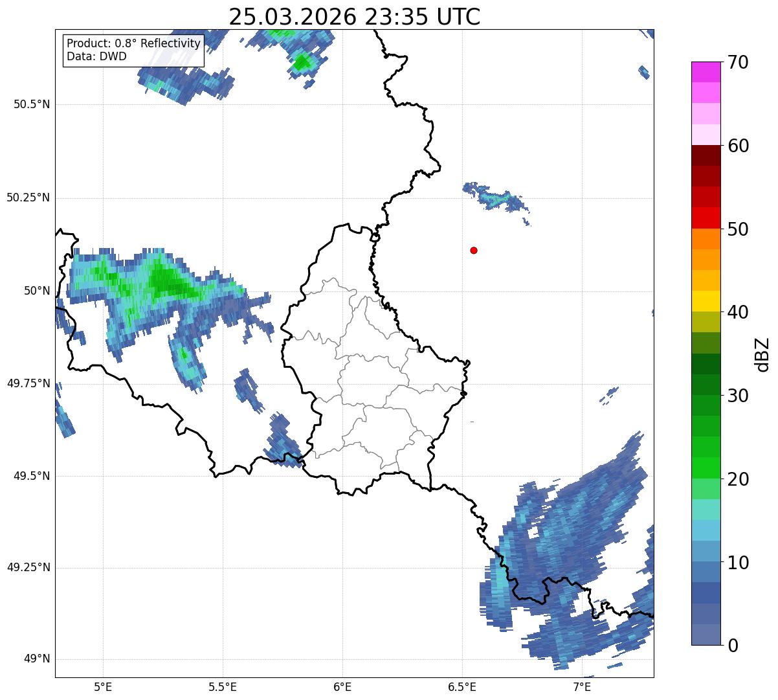Click the colorbar tick label 70
This screenshot has width=778, height=700.
tap(738, 63)
